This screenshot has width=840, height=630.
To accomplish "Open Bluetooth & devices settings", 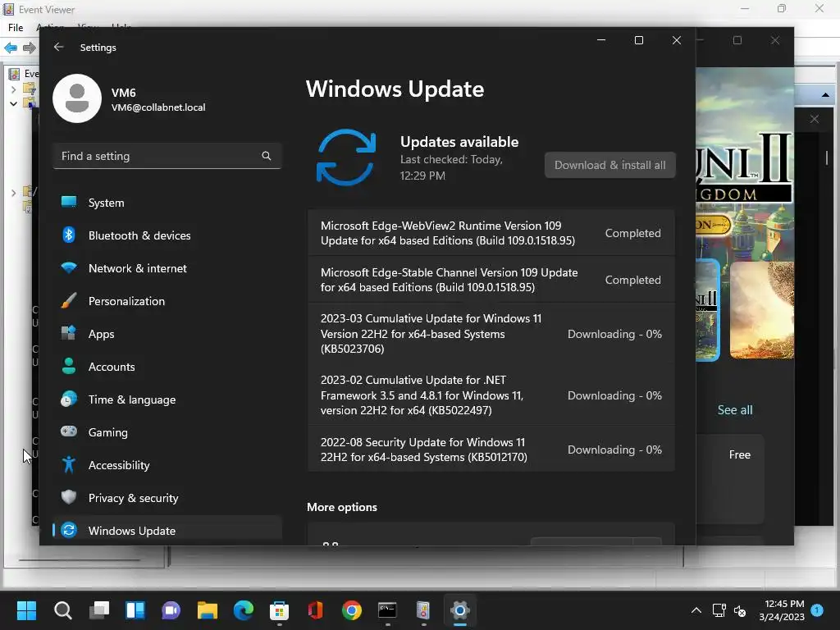I will [x=167, y=235].
